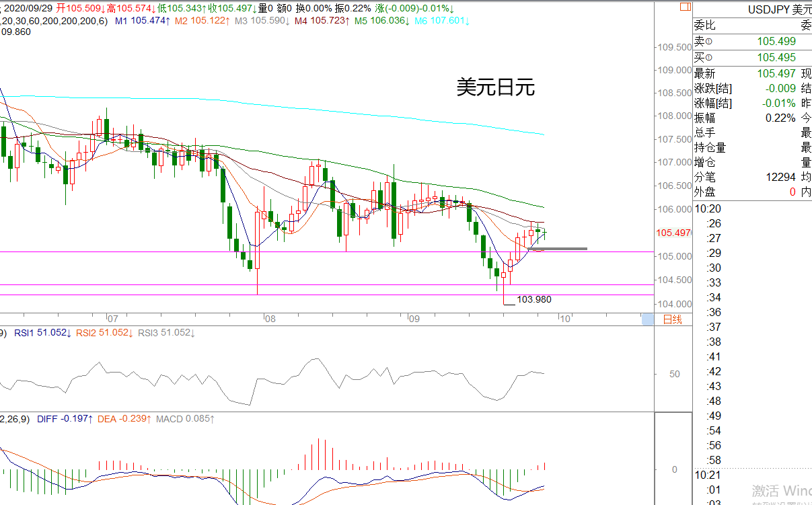Click the 最新 value 105.497

[776, 73]
